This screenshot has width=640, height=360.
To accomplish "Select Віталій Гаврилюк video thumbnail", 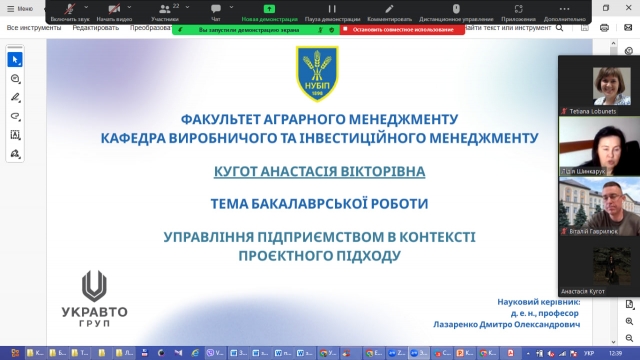I will 599,206.
